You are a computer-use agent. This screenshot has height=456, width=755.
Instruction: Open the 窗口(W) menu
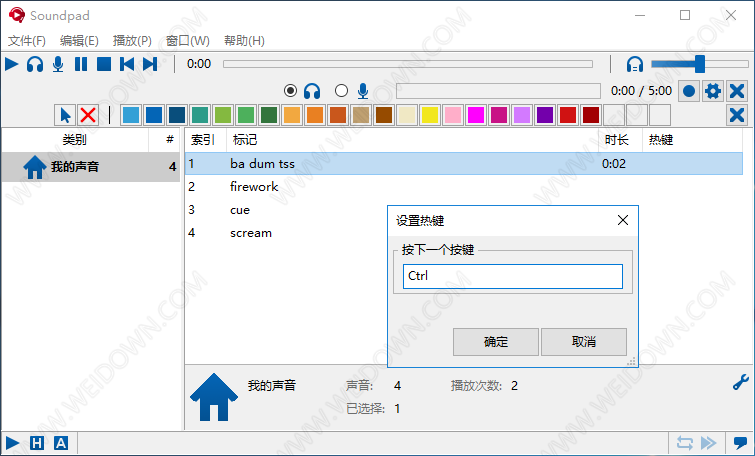coord(188,40)
